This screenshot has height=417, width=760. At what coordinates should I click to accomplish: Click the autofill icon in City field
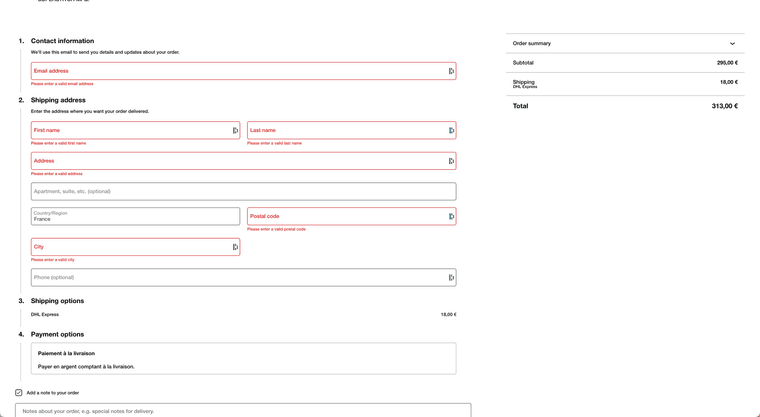[235, 247]
